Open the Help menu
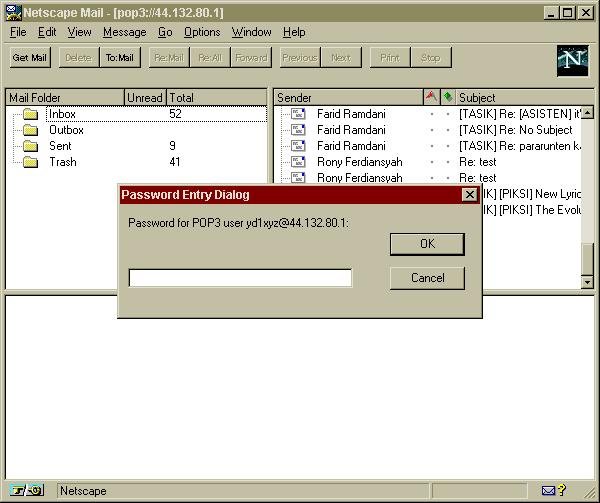Screen dimensions: 600x503 pyautogui.click(x=294, y=32)
